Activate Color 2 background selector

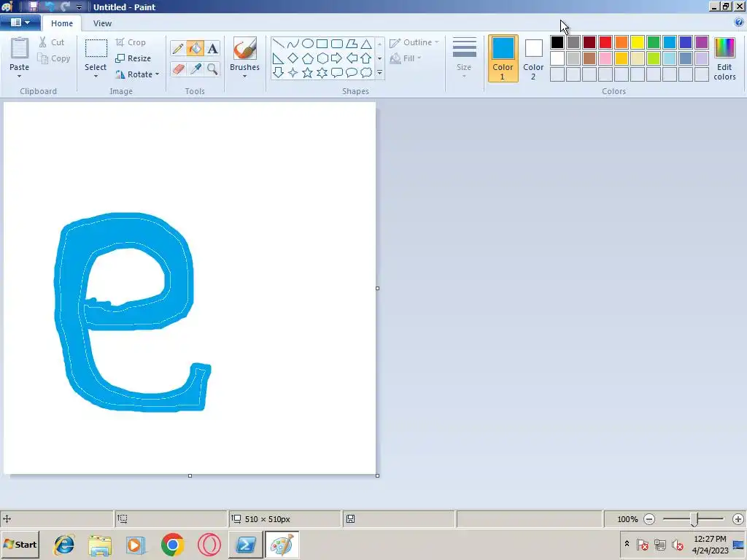pos(533,58)
